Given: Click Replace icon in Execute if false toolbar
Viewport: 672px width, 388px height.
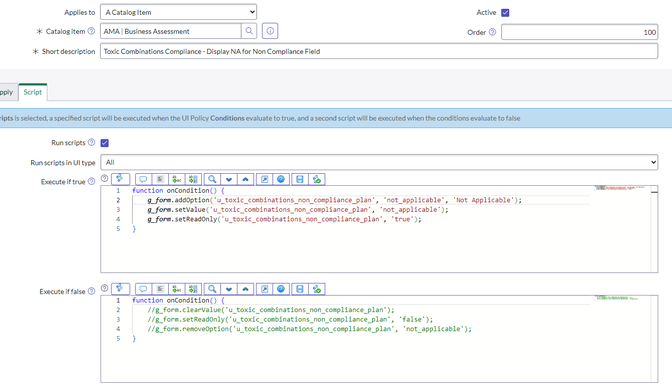Looking at the screenshot, I should 177,289.
